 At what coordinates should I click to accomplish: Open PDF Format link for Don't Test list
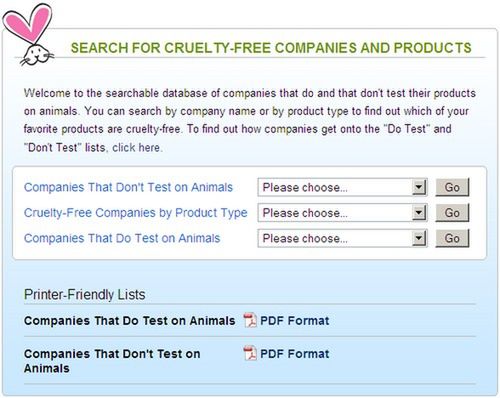pyautogui.click(x=295, y=354)
